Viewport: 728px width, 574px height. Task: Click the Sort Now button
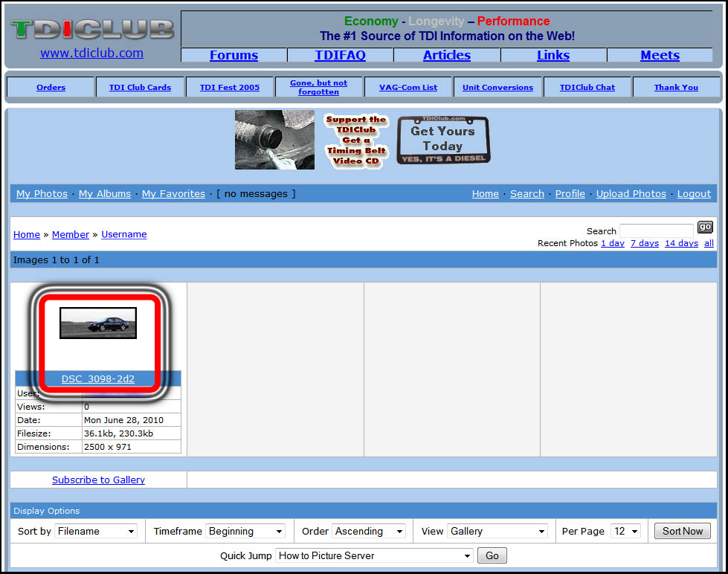(682, 531)
